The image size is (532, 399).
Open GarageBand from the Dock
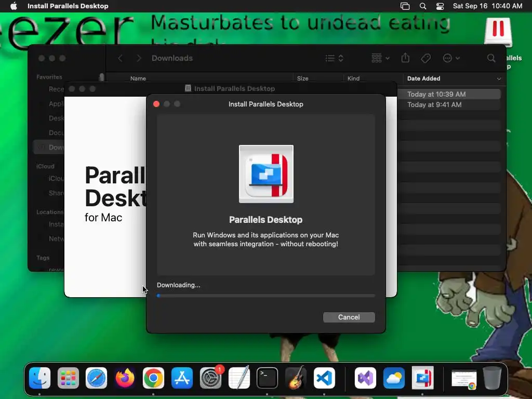pos(296,378)
